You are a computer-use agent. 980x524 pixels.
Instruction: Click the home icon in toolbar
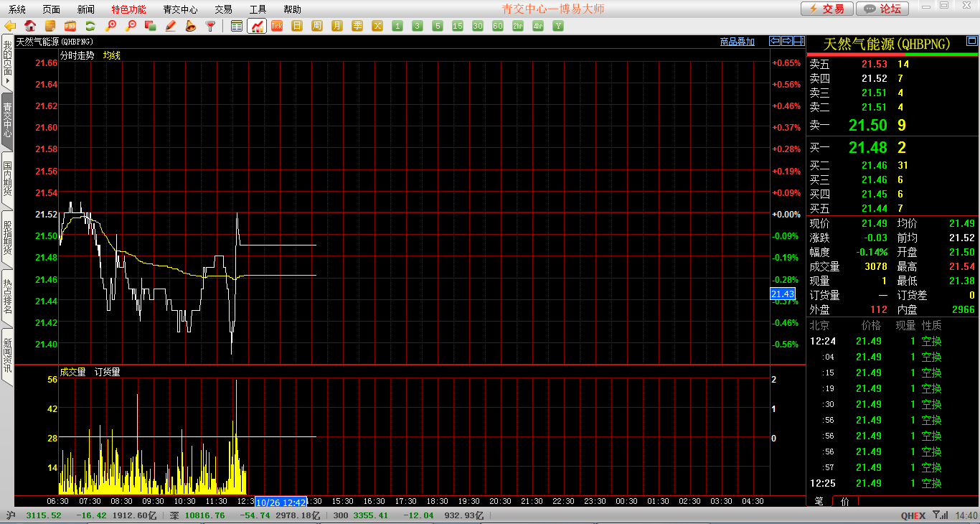click(x=30, y=26)
